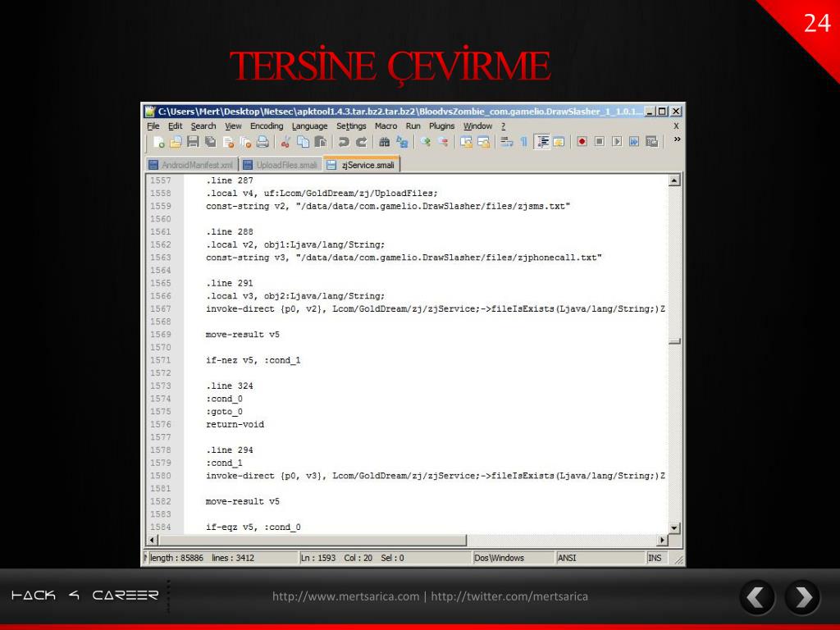The height and width of the screenshot is (630, 840).
Task: Click the vertical scrollbar down arrow
Action: coord(674,527)
